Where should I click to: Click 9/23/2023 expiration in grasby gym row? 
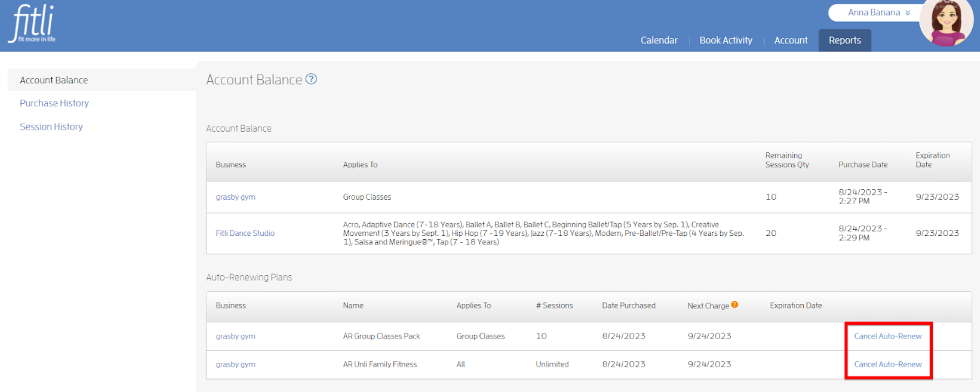click(937, 197)
